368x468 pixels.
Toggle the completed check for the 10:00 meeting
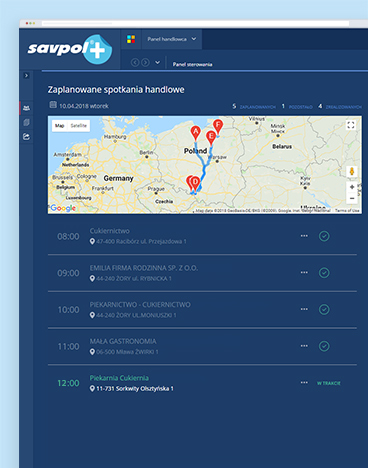(x=324, y=309)
